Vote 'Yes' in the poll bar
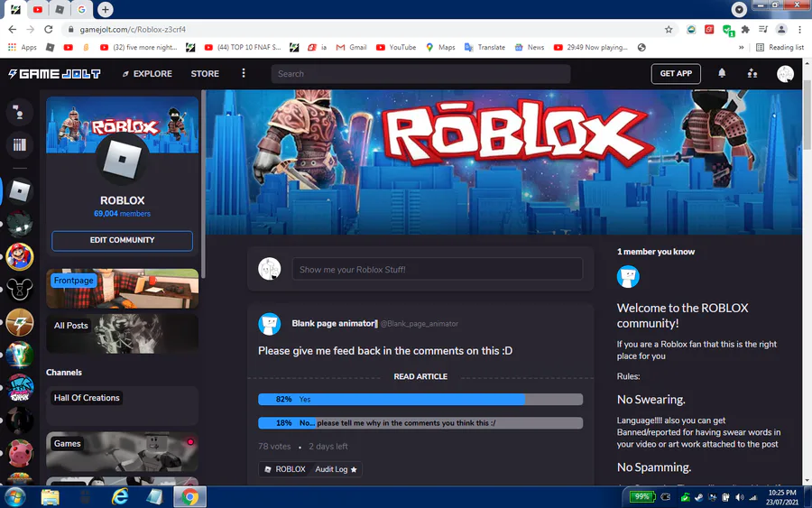 [x=420, y=399]
